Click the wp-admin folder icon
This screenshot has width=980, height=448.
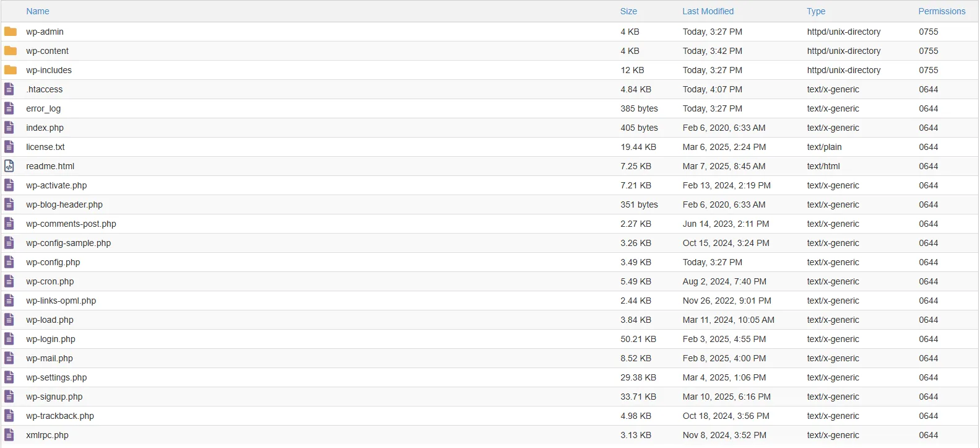(11, 32)
